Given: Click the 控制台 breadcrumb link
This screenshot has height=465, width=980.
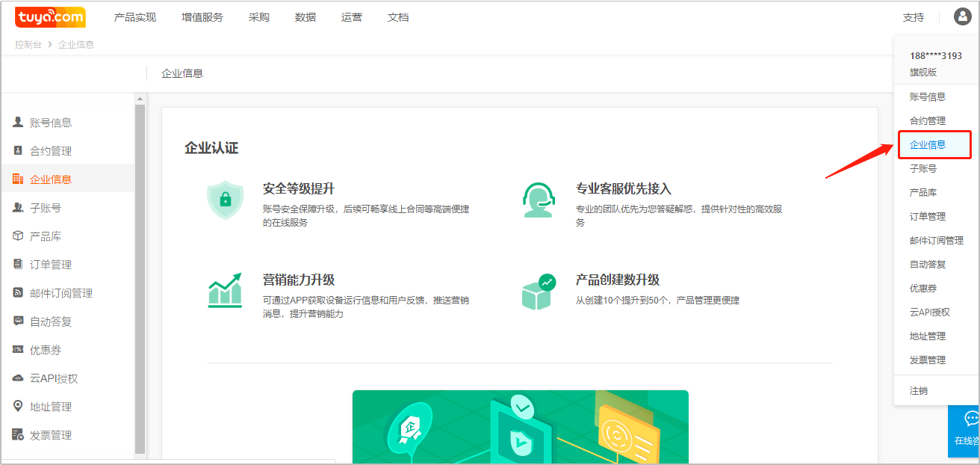Looking at the screenshot, I should (x=28, y=44).
